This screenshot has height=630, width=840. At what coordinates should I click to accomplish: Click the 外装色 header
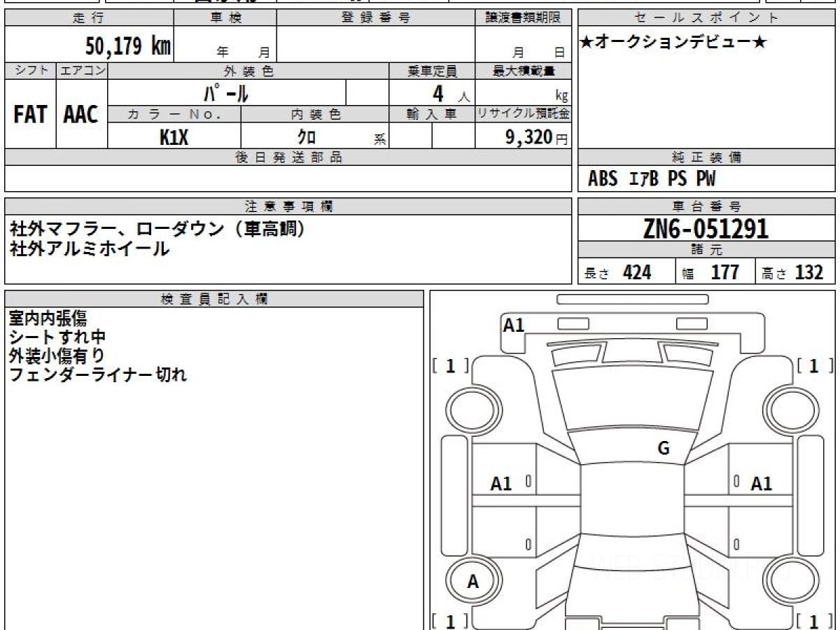[x=248, y=71]
